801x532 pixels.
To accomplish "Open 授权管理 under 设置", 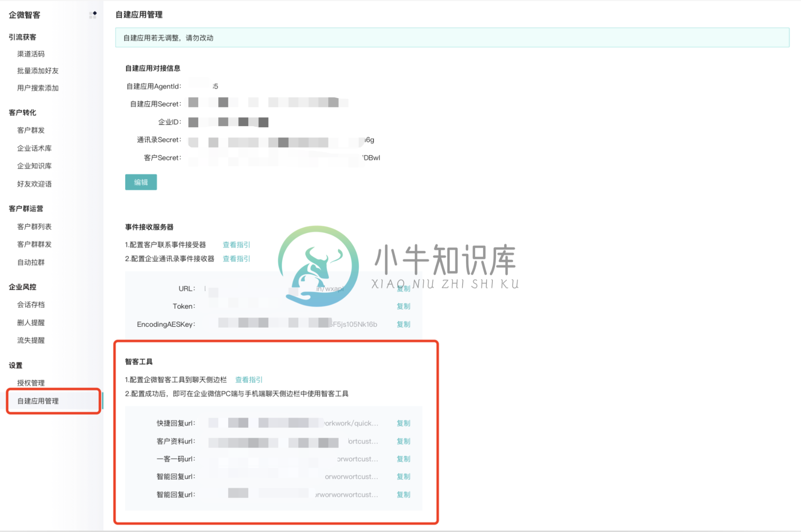I will pyautogui.click(x=31, y=383).
